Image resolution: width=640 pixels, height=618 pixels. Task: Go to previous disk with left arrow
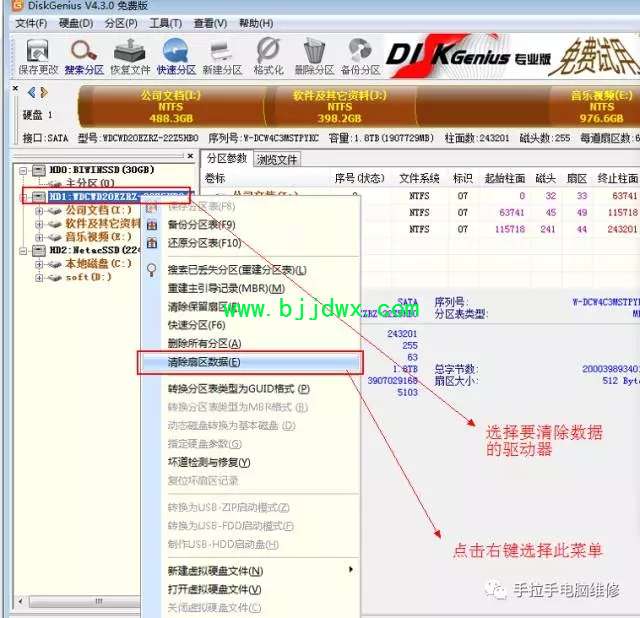point(31,93)
